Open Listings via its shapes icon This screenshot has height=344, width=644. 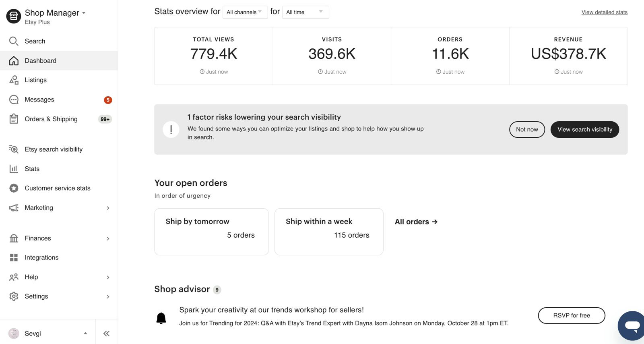14,80
